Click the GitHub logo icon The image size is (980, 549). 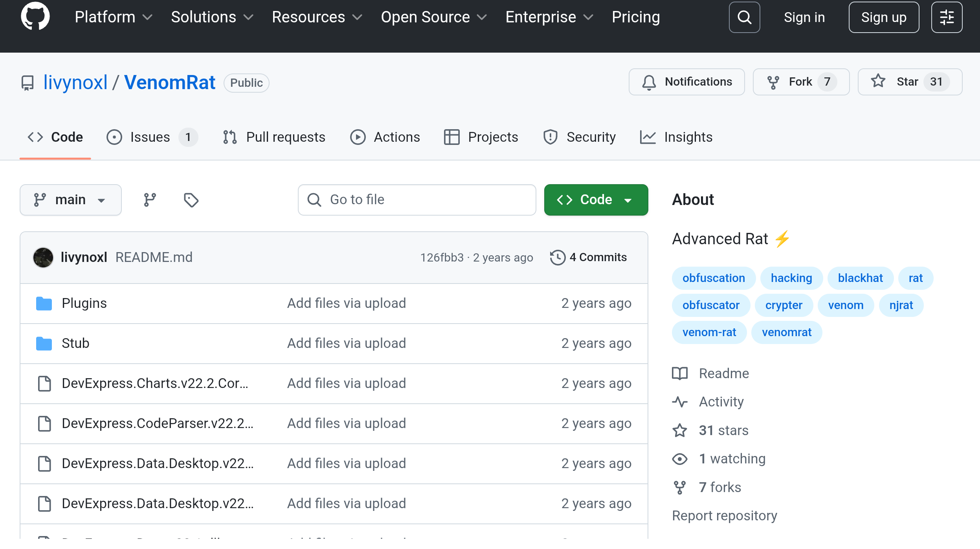pos(35,17)
